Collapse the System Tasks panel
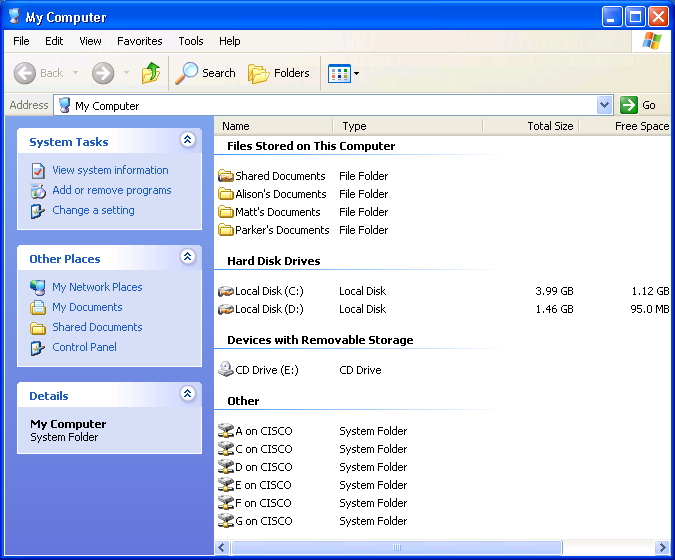The image size is (675, 560). (x=187, y=141)
